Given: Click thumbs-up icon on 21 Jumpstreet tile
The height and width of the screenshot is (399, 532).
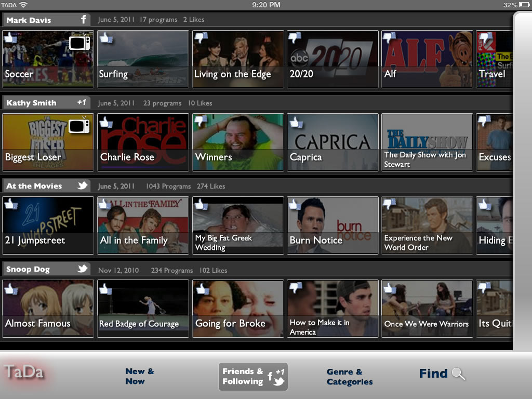Looking at the screenshot, I should pos(11,204).
